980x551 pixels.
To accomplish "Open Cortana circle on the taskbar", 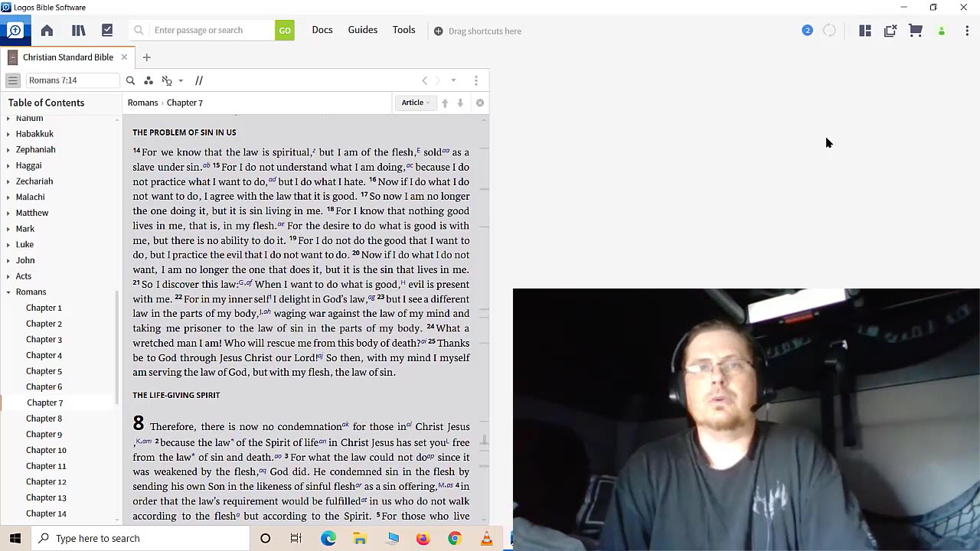I will point(265,538).
